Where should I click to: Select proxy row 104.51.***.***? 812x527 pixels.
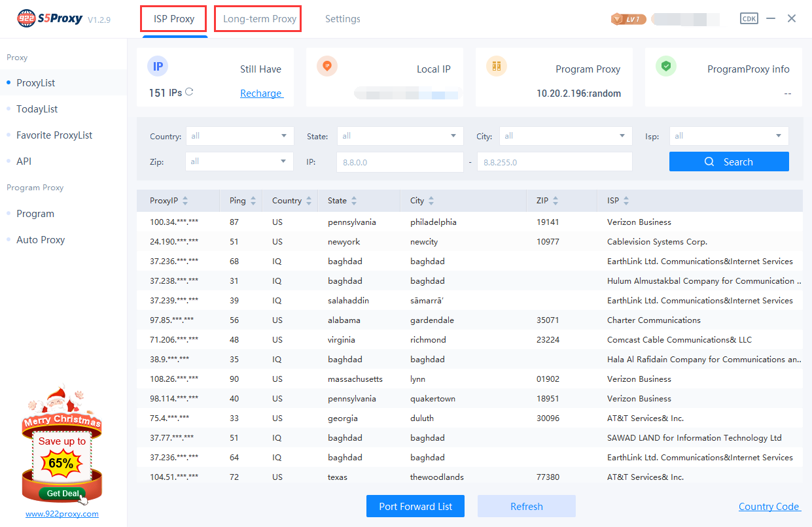tap(470, 477)
